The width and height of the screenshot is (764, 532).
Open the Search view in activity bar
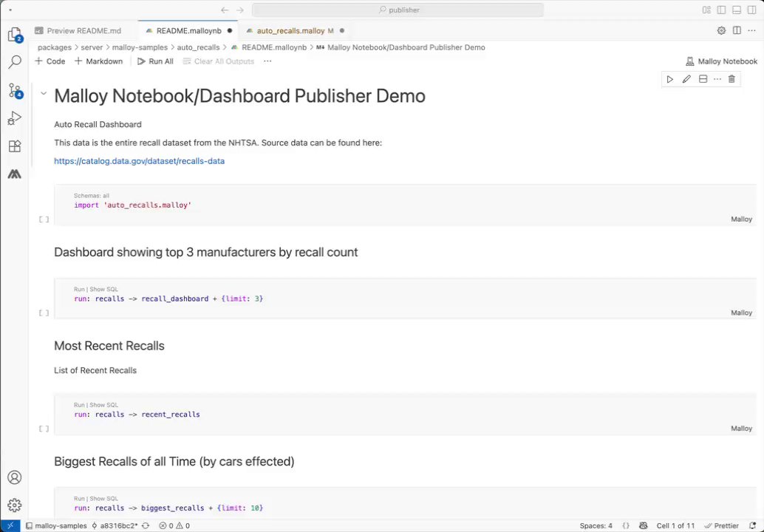(x=14, y=62)
